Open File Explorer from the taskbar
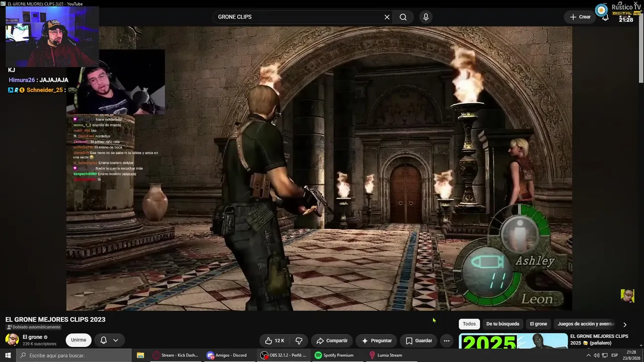Viewport: 644px width, 362px height. pyautogui.click(x=140, y=355)
